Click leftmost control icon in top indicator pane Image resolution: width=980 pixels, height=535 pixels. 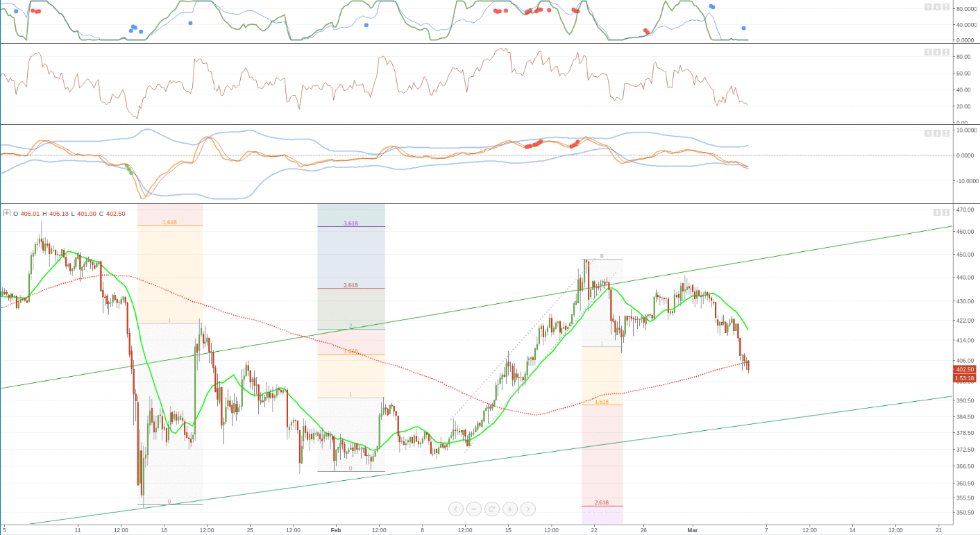(928, 7)
